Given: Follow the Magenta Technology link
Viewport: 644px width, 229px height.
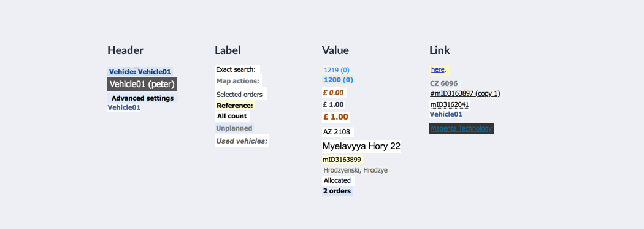Looking at the screenshot, I should point(461,128).
